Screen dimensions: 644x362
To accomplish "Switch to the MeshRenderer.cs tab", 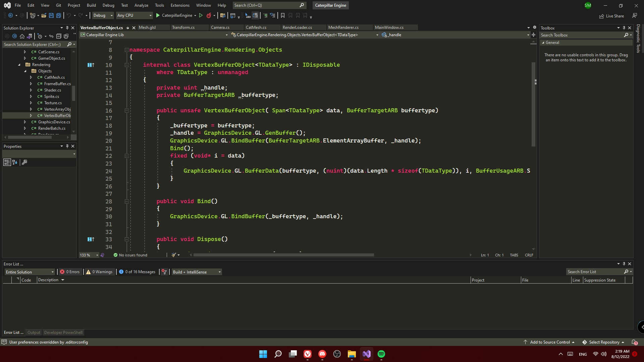I will click(x=343, y=27).
